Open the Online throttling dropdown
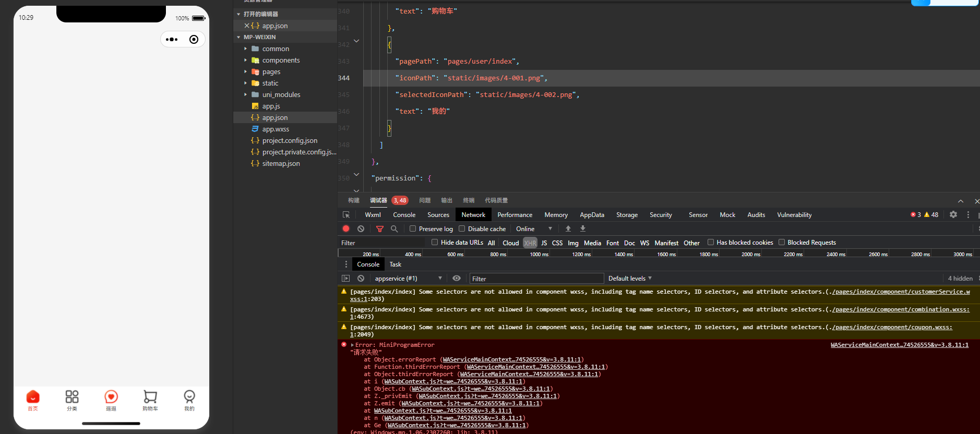 pos(534,228)
